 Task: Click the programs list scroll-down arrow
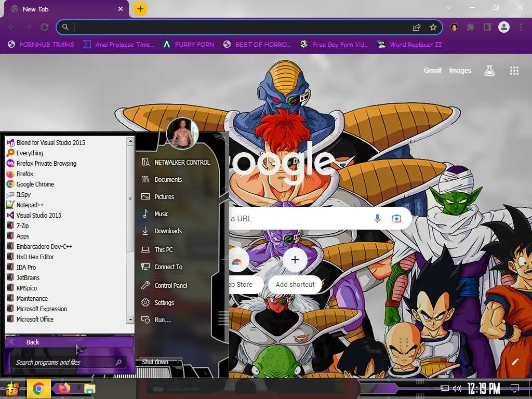[x=130, y=320]
